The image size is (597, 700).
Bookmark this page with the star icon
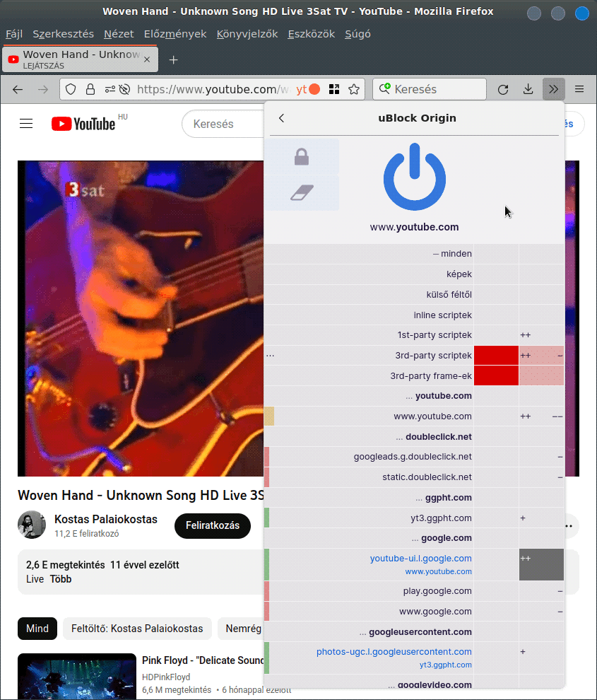point(354,89)
